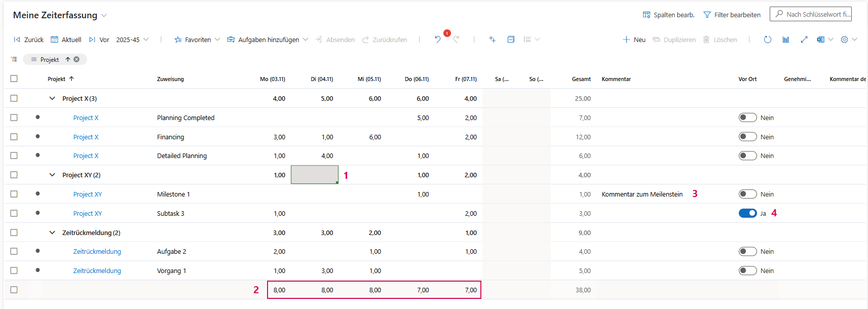Screen dimensions: 868x309
Task: Enable Vor Ort toggle for Milestone 1
Action: [x=747, y=194]
